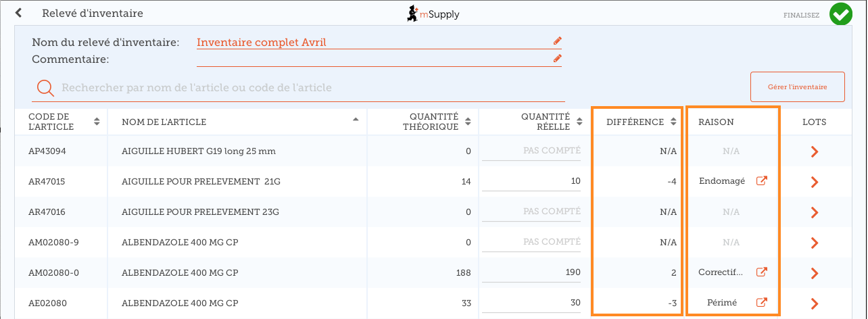Open reason popup icon for Correctif
Image resolution: width=868 pixels, height=319 pixels.
(x=761, y=272)
